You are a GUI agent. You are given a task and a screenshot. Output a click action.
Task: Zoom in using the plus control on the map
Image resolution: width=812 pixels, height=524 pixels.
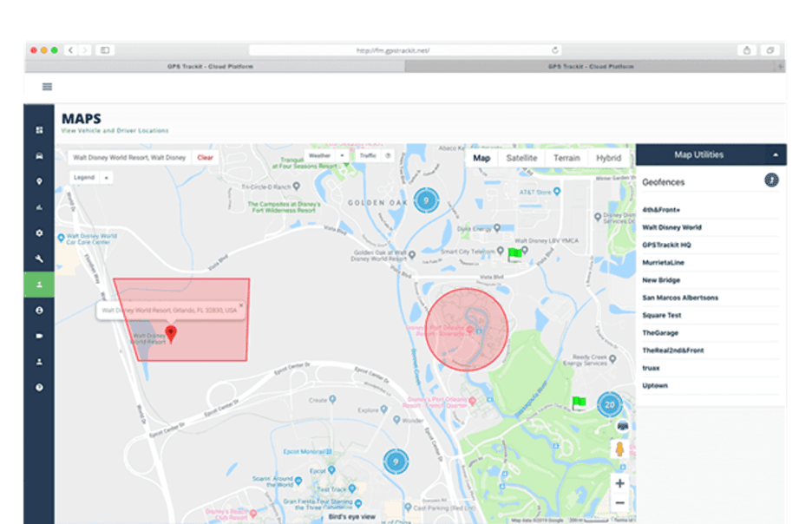coord(620,483)
